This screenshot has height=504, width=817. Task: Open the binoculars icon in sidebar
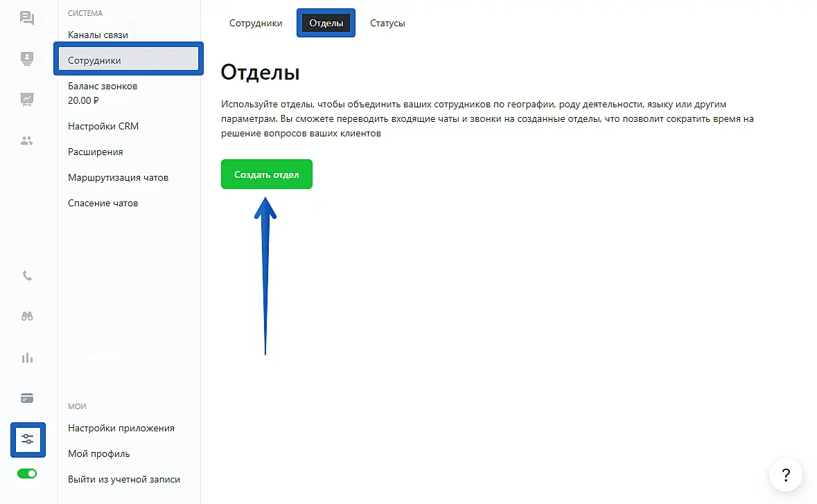click(x=27, y=316)
